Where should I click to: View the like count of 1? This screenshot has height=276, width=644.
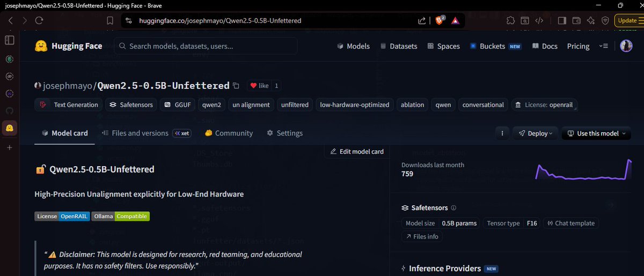(276, 86)
